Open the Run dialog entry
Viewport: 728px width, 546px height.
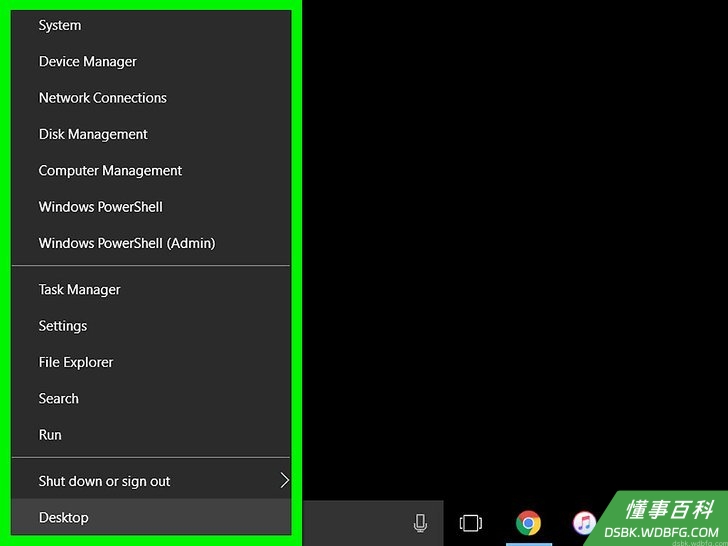click(151, 435)
